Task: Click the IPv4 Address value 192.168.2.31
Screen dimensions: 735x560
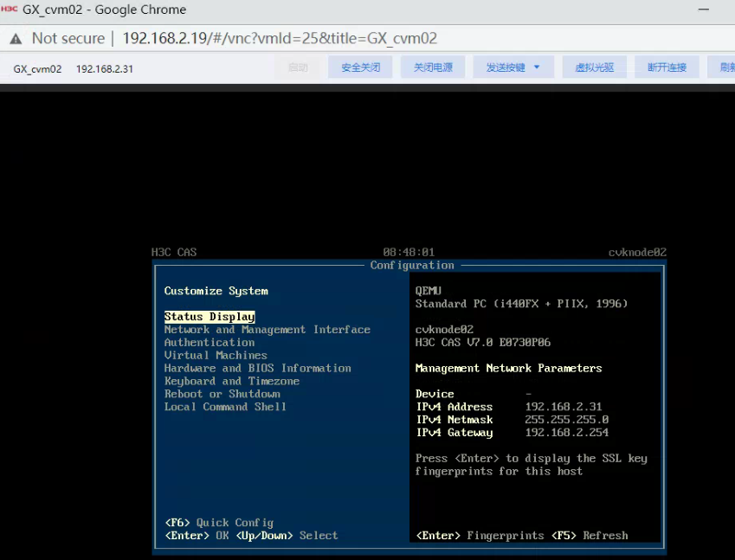Action: pyautogui.click(x=564, y=407)
